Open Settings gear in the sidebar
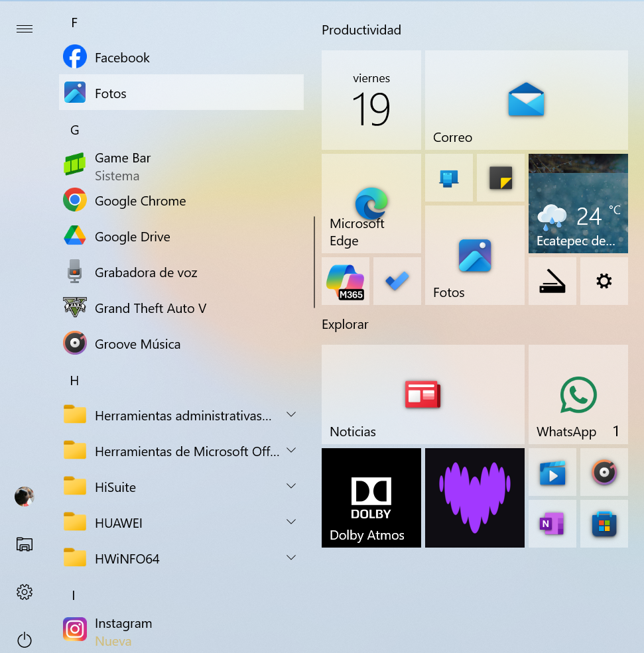Screen dimensions: 644x653 [25, 592]
